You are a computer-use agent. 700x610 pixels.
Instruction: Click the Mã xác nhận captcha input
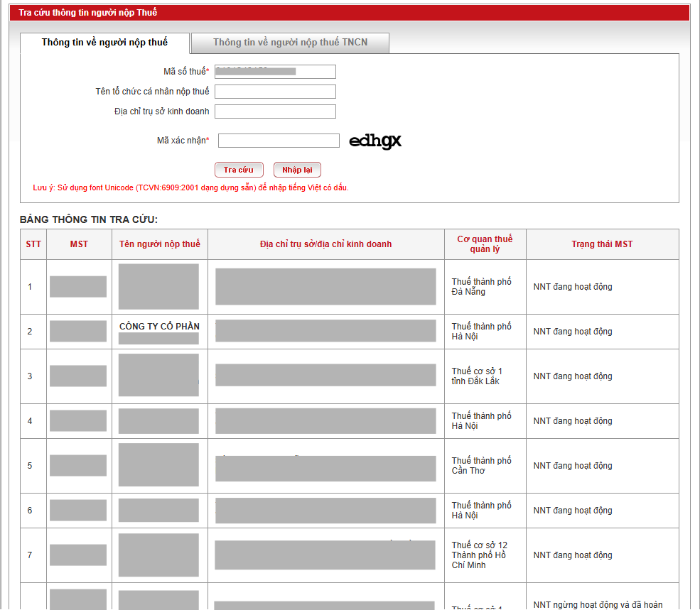(x=279, y=141)
